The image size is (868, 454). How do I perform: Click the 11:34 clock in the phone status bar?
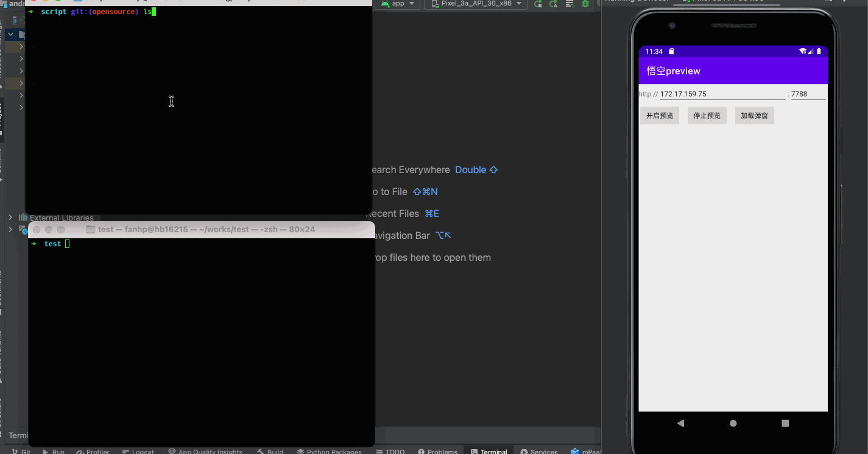tap(654, 51)
